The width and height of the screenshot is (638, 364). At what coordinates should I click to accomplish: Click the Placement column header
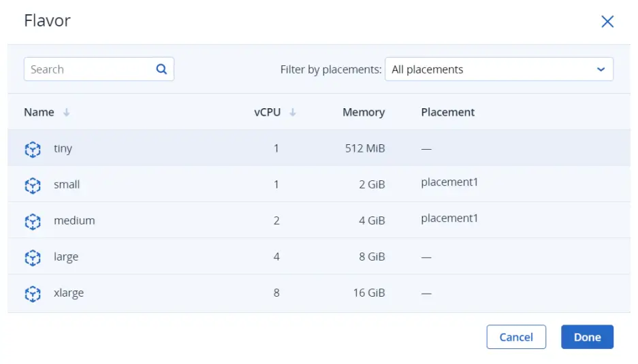[x=448, y=112]
